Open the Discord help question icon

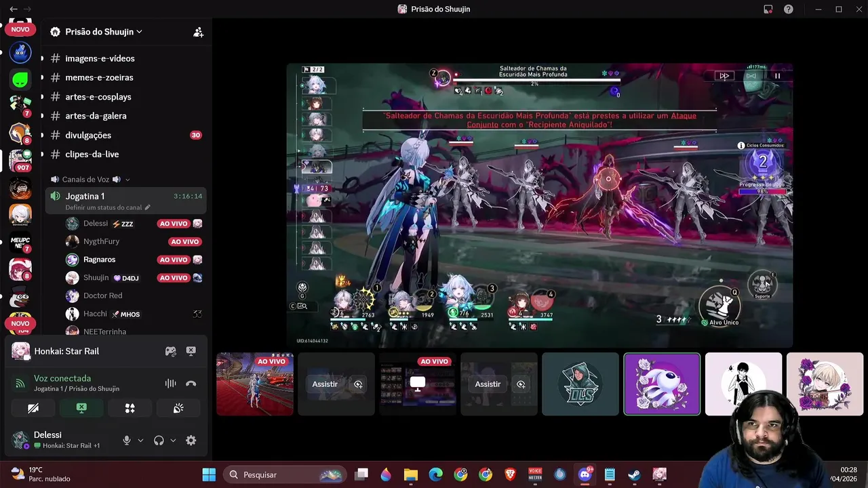(x=788, y=9)
